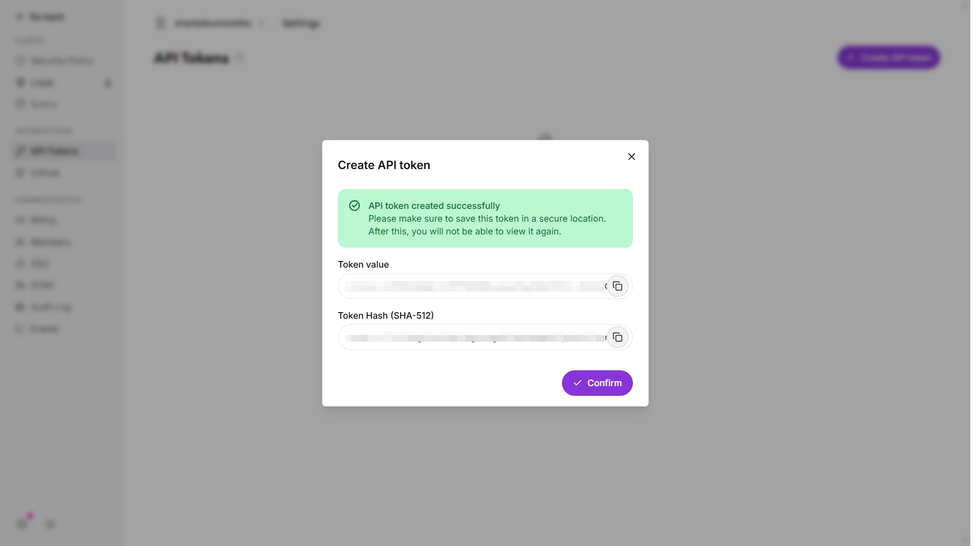Go to the Scans sidebar page
980x546 pixels.
coord(43,104)
